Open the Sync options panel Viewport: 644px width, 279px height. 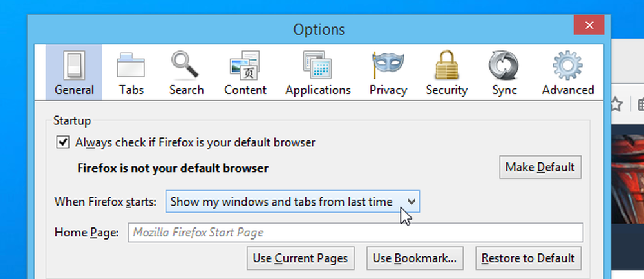(504, 72)
